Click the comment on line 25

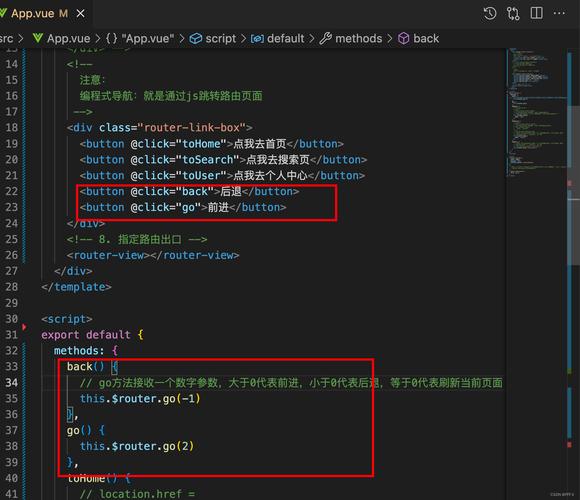tap(137, 239)
